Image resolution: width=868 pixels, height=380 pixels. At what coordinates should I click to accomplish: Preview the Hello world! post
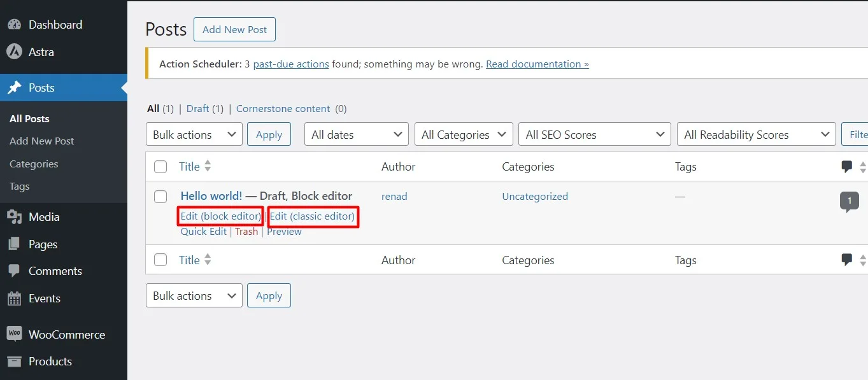(284, 231)
